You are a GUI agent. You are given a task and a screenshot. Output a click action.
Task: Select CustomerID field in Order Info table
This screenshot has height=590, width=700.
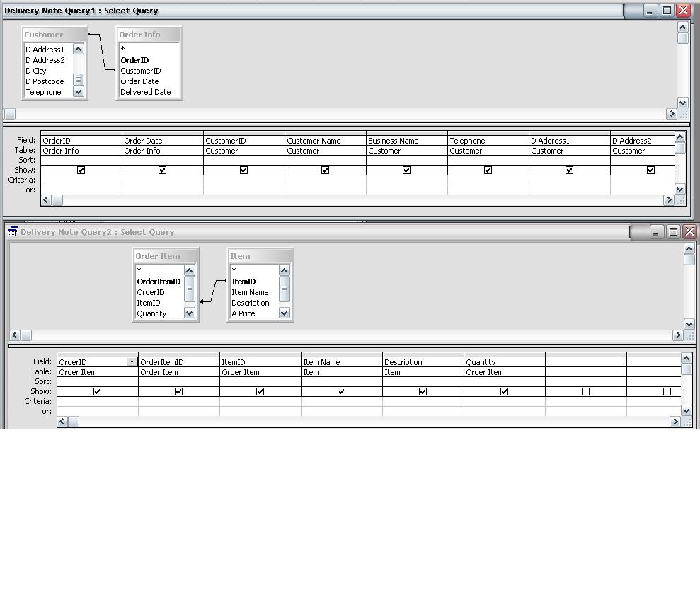point(141,71)
